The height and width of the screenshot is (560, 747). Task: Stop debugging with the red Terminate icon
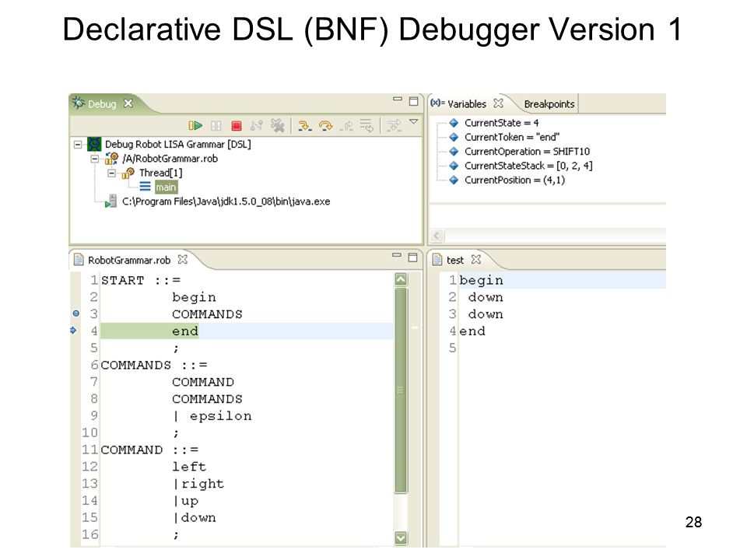point(237,126)
